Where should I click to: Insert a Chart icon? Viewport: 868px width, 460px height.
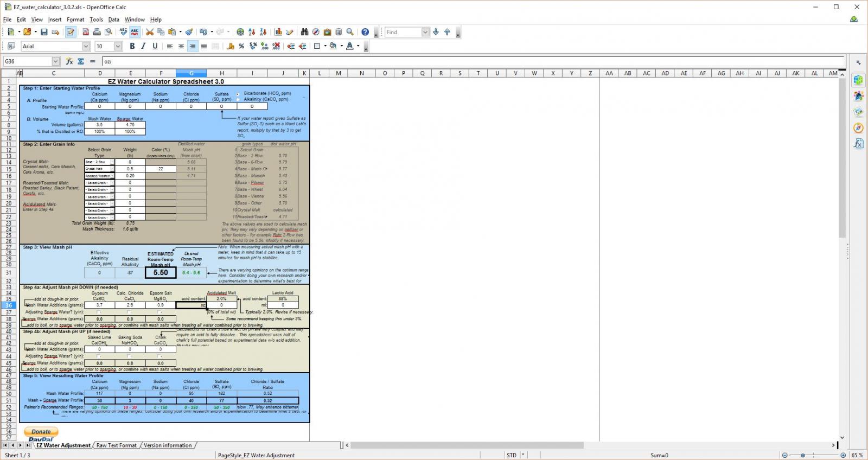278,33
